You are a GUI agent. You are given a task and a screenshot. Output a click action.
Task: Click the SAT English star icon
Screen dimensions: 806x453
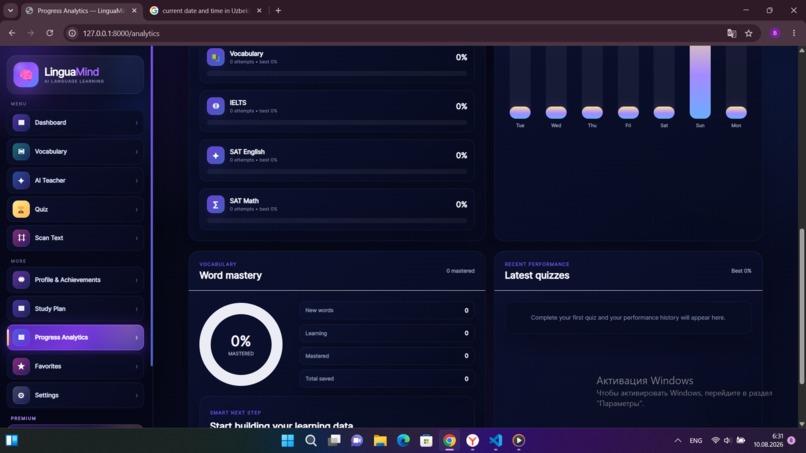pyautogui.click(x=215, y=155)
